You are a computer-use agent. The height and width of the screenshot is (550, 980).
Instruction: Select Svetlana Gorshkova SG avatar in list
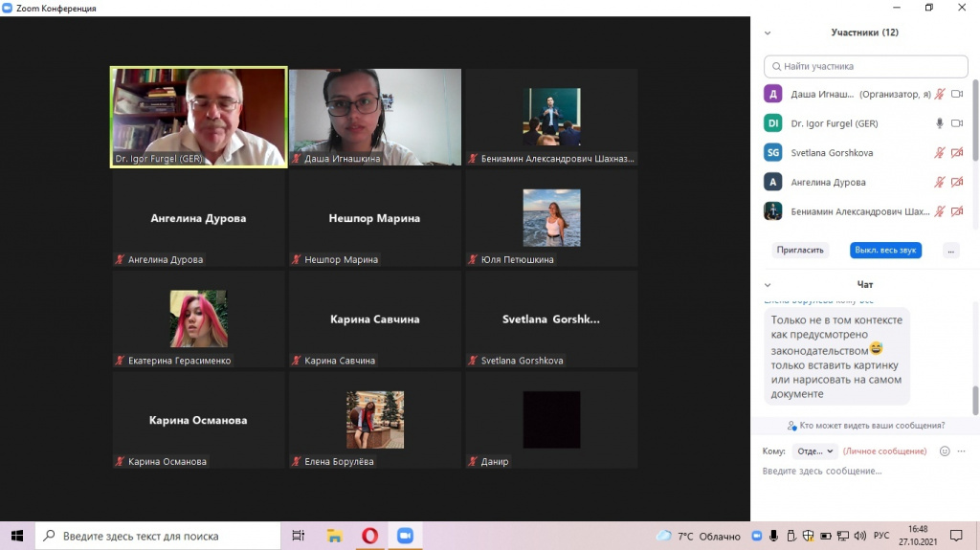773,153
